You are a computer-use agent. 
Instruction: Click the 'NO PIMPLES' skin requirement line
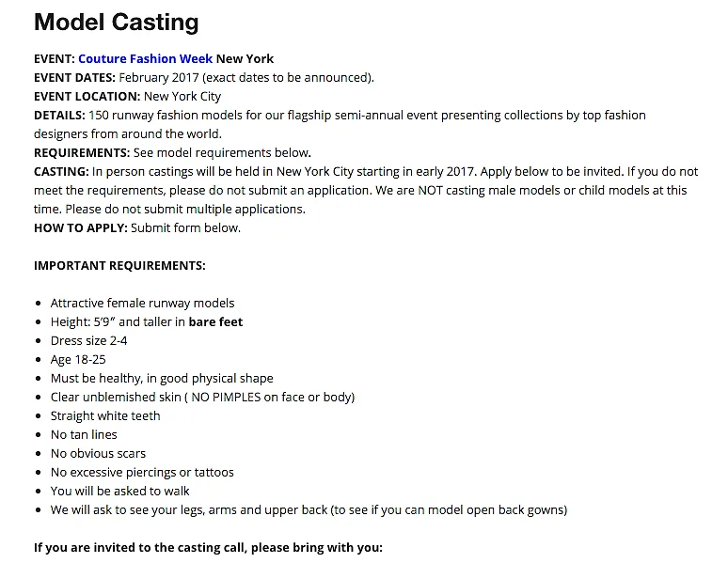coord(202,398)
